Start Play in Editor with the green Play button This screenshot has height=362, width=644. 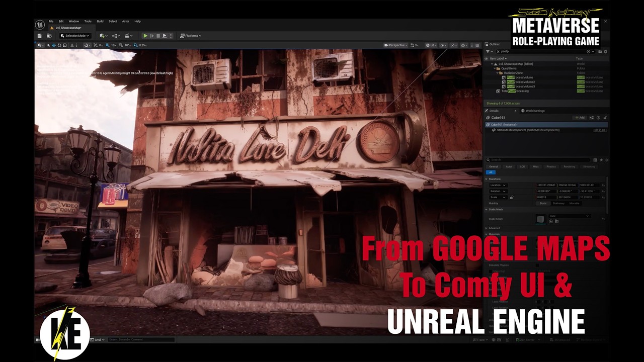click(x=145, y=36)
